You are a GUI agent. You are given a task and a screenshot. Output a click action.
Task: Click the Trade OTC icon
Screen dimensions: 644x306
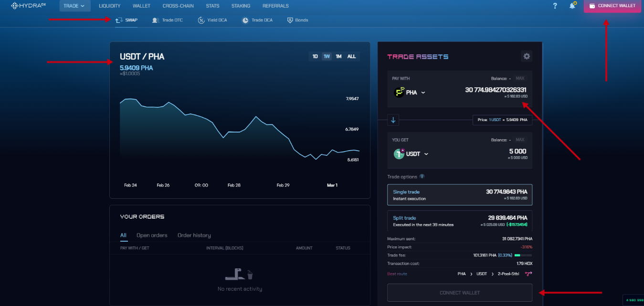155,20
